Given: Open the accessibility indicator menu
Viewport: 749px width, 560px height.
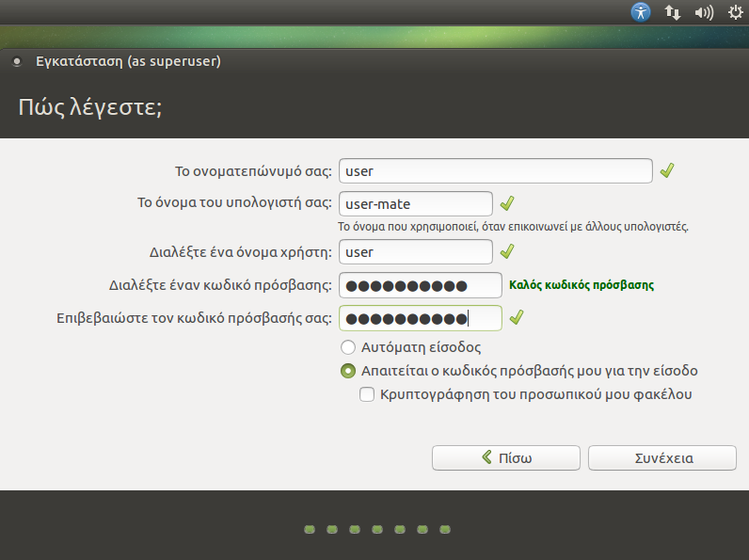Looking at the screenshot, I should point(641,12).
